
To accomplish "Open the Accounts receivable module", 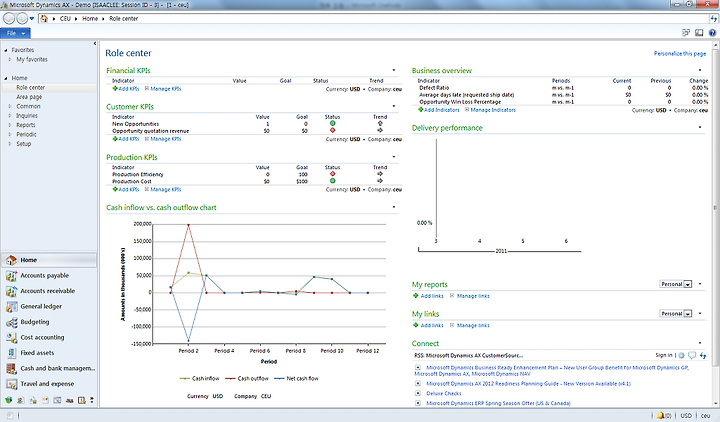I will point(49,291).
